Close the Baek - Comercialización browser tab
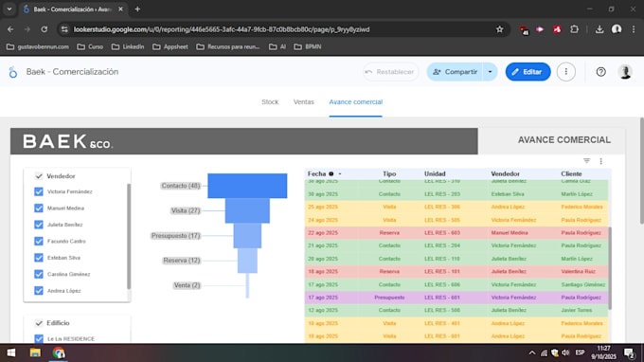Screen dimensions: 644x362 [120, 9]
